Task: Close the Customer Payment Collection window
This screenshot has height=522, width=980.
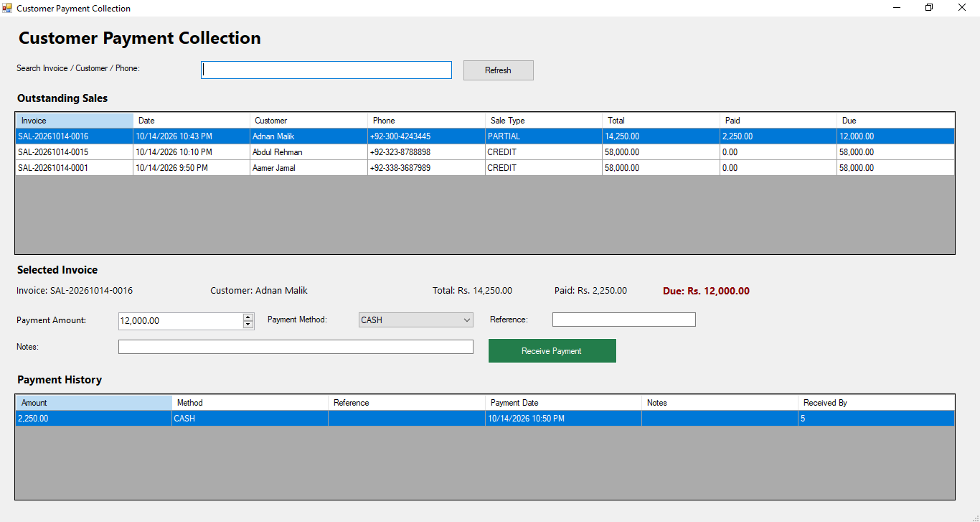Action: click(963, 8)
